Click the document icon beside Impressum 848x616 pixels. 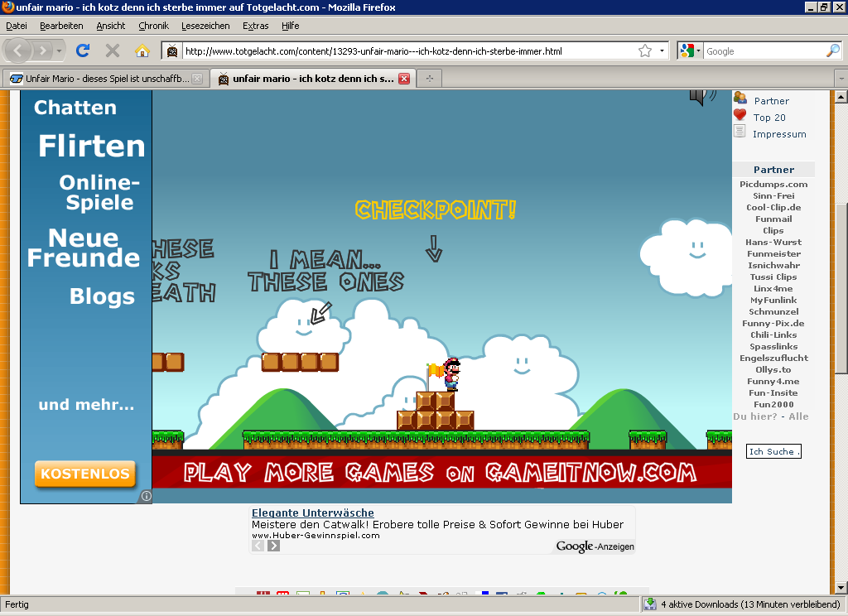tap(740, 131)
